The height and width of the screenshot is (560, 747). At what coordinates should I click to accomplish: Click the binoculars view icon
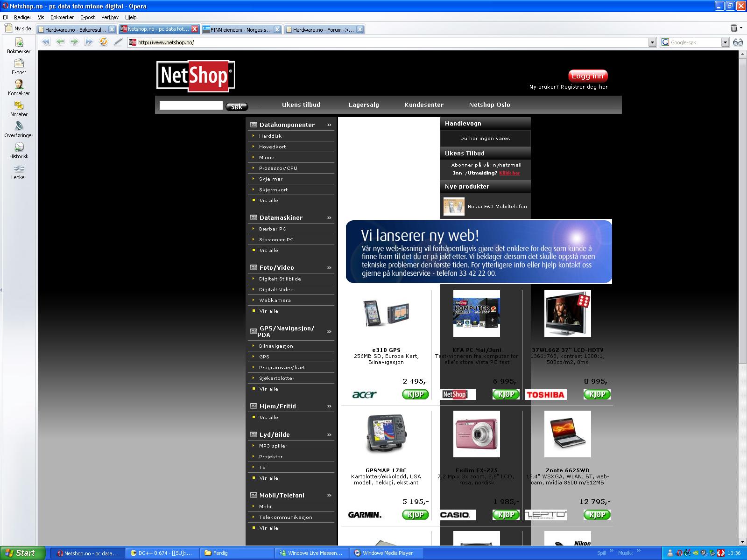[738, 42]
